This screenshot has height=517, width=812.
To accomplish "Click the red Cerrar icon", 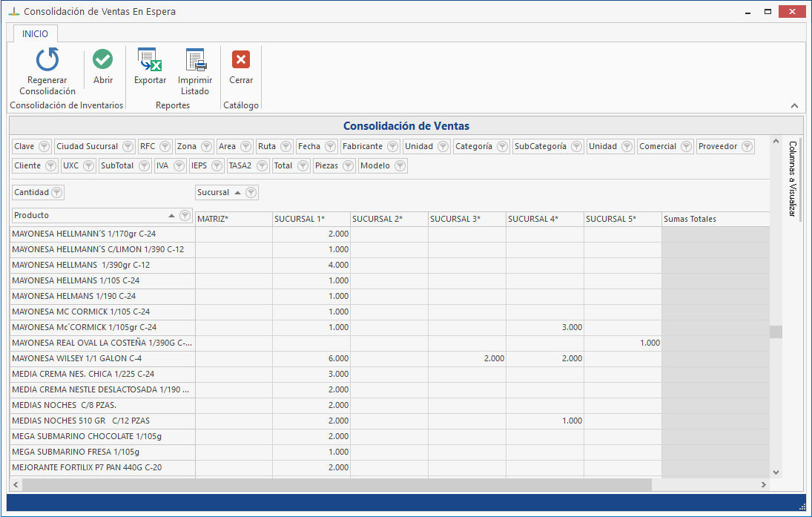I will pyautogui.click(x=241, y=59).
